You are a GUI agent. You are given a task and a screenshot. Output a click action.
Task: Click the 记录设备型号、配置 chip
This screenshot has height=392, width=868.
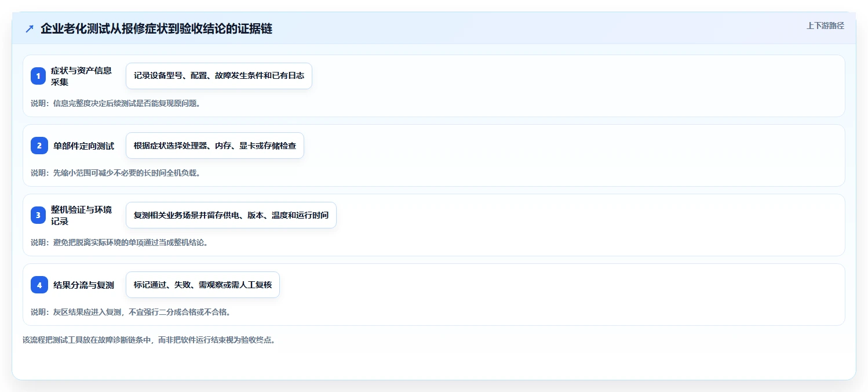[x=219, y=76]
